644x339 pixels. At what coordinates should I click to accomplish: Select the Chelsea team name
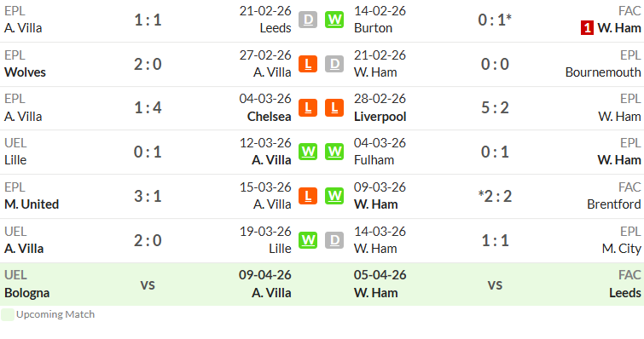click(x=269, y=117)
